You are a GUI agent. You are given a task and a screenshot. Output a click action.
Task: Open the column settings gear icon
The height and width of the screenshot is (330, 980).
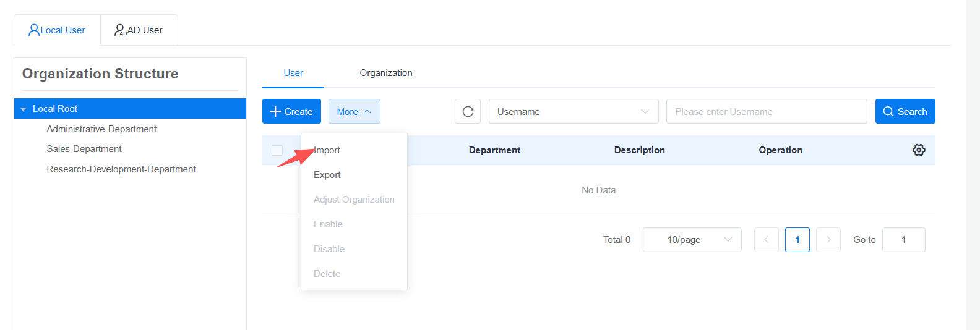(919, 150)
